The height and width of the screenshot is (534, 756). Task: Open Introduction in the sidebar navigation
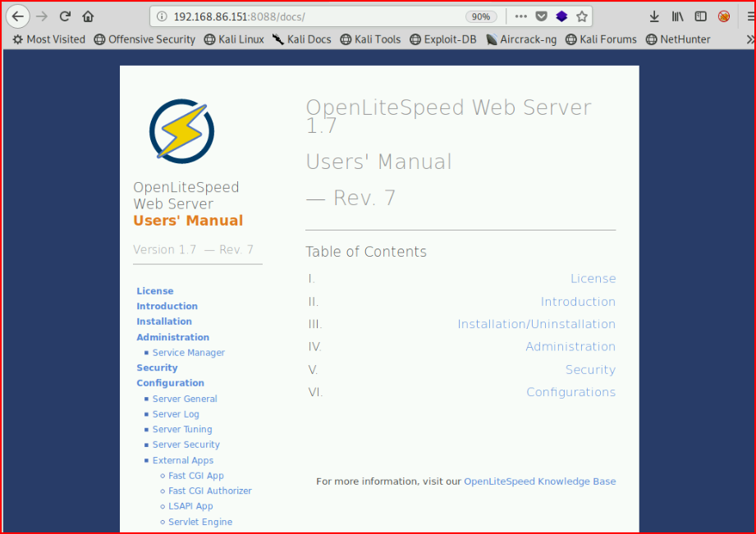[x=167, y=306]
